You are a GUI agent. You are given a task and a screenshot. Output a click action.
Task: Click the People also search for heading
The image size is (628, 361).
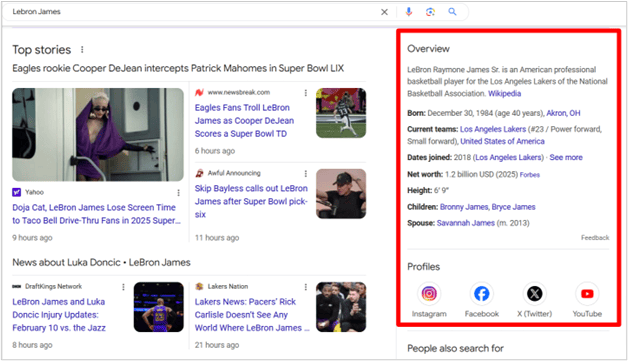tap(455, 349)
